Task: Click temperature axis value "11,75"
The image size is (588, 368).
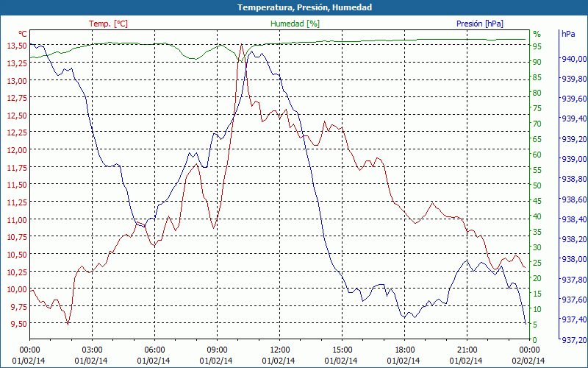Action: (17, 168)
